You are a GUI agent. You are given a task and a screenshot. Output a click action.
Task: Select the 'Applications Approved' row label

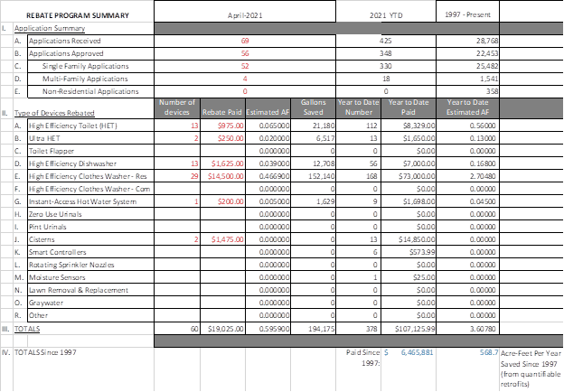coord(66,53)
